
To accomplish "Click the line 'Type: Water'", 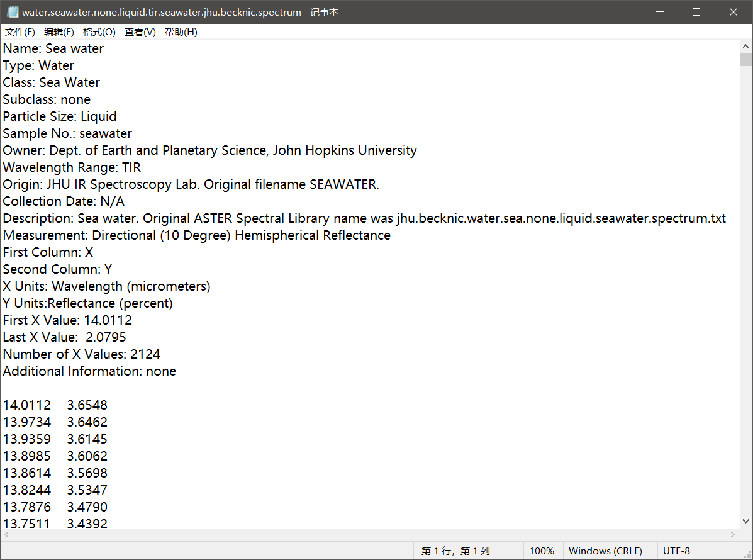I will click(x=38, y=65).
